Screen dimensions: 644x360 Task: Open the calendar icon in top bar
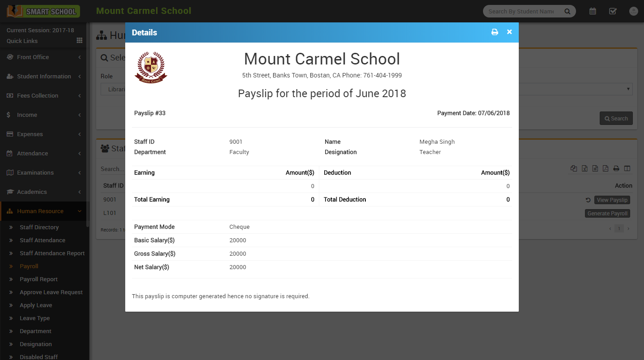coord(593,11)
